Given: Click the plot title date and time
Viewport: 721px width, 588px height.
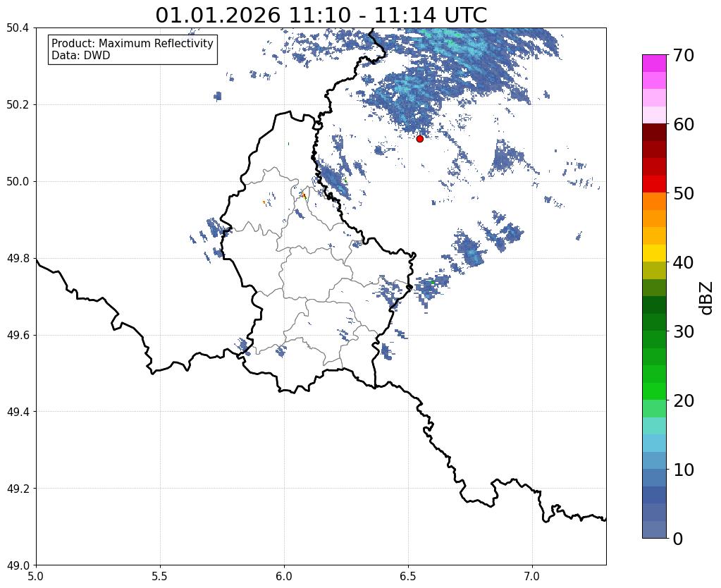Looking at the screenshot, I should click(x=321, y=15).
